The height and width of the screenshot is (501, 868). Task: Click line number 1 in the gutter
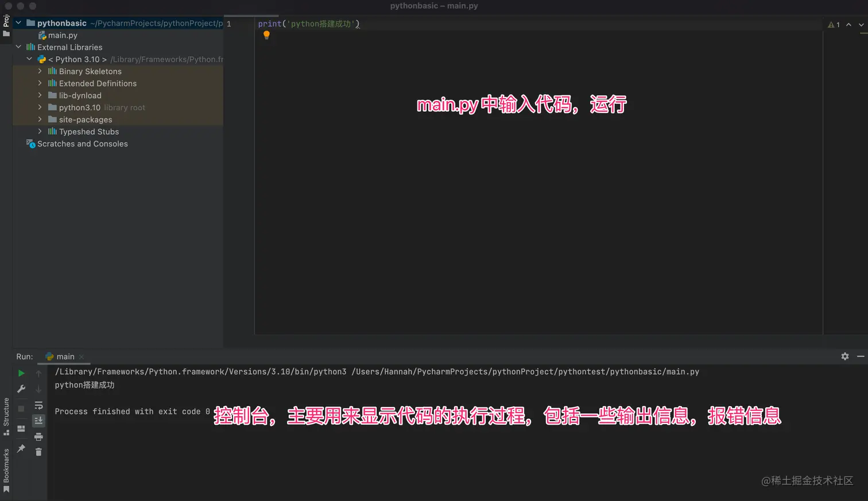[228, 24]
